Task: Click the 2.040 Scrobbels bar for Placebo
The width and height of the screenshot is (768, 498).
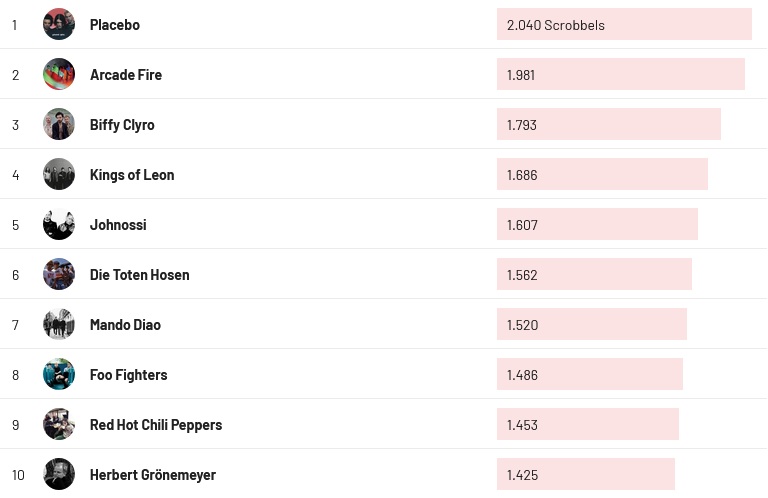Action: point(624,25)
